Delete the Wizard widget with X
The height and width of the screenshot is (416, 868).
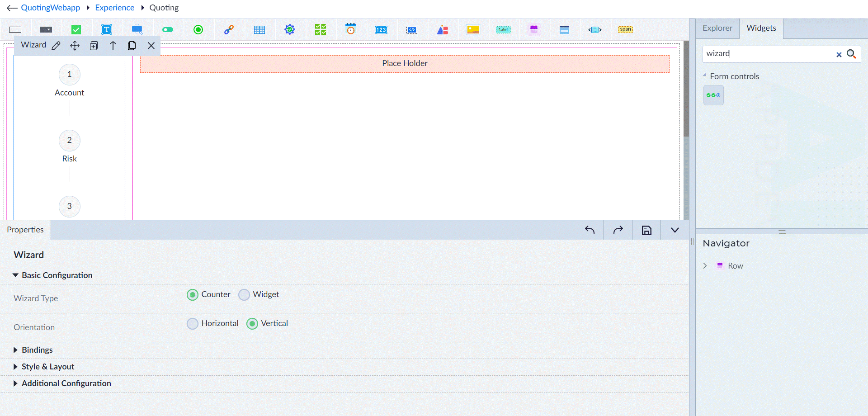pyautogui.click(x=151, y=46)
